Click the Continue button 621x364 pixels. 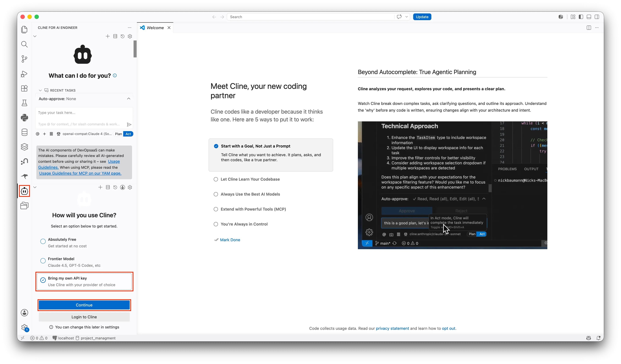pyautogui.click(x=84, y=305)
